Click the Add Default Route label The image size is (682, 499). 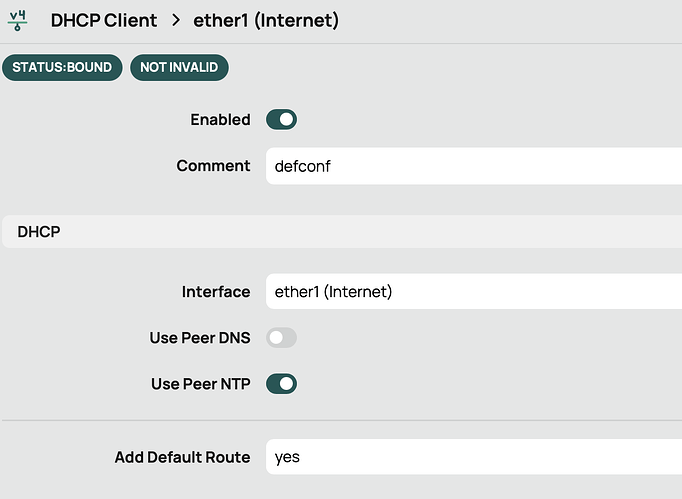point(182,458)
